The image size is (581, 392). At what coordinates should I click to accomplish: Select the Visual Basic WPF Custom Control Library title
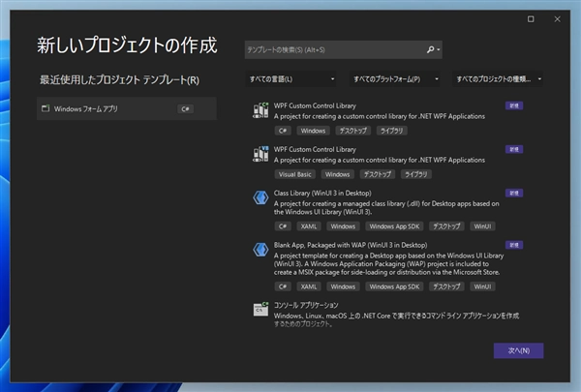coord(315,150)
